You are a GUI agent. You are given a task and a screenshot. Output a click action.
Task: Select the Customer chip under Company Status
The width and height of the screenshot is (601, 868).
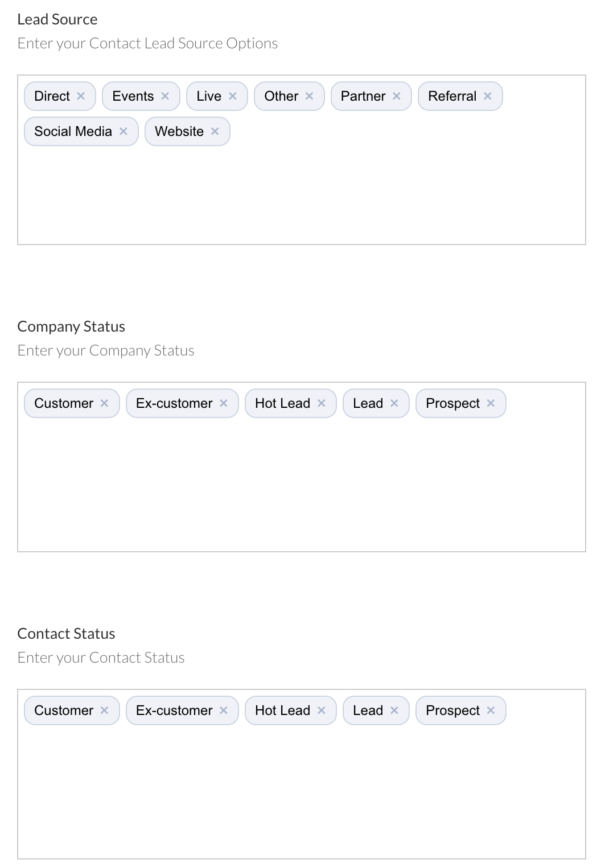tap(64, 403)
